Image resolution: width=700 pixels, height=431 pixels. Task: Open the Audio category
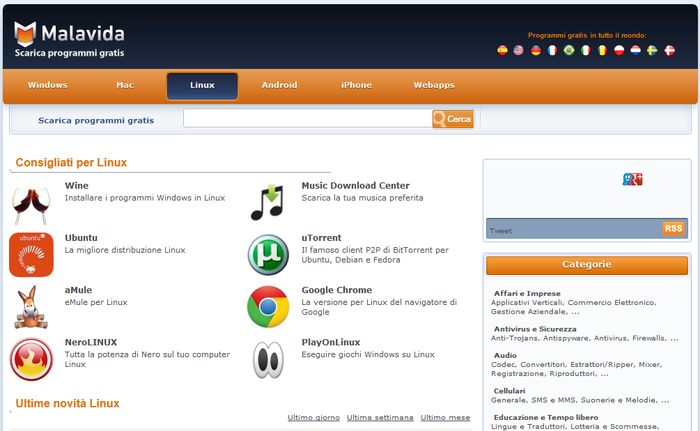(x=505, y=355)
